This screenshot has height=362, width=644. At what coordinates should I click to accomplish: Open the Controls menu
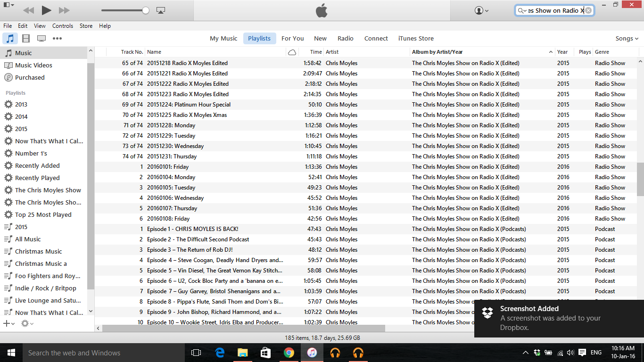[62, 26]
